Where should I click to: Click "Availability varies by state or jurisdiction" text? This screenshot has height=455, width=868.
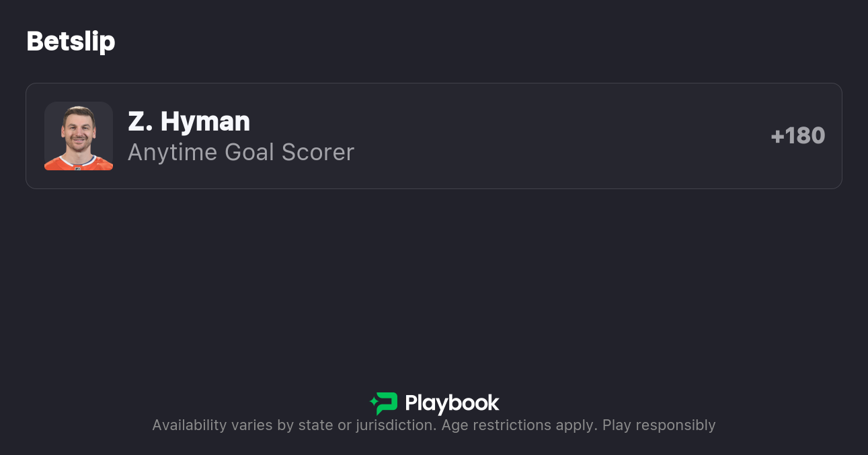point(294,425)
